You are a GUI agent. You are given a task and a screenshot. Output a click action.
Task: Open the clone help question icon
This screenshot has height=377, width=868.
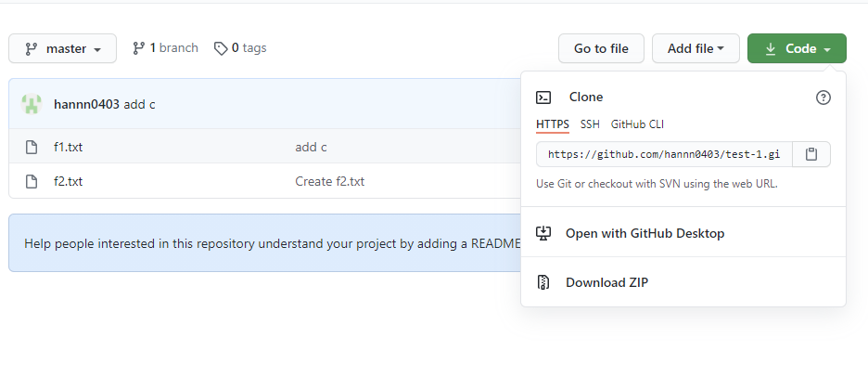click(x=823, y=97)
